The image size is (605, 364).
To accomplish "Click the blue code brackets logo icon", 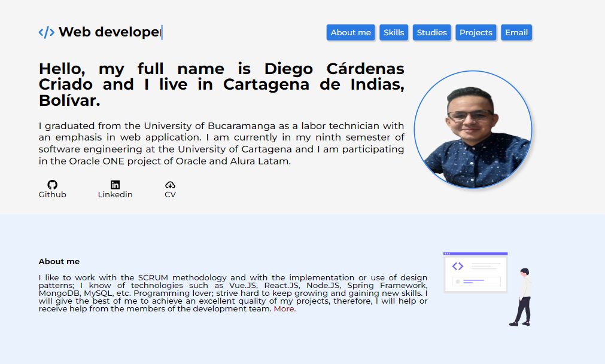I will pos(47,32).
